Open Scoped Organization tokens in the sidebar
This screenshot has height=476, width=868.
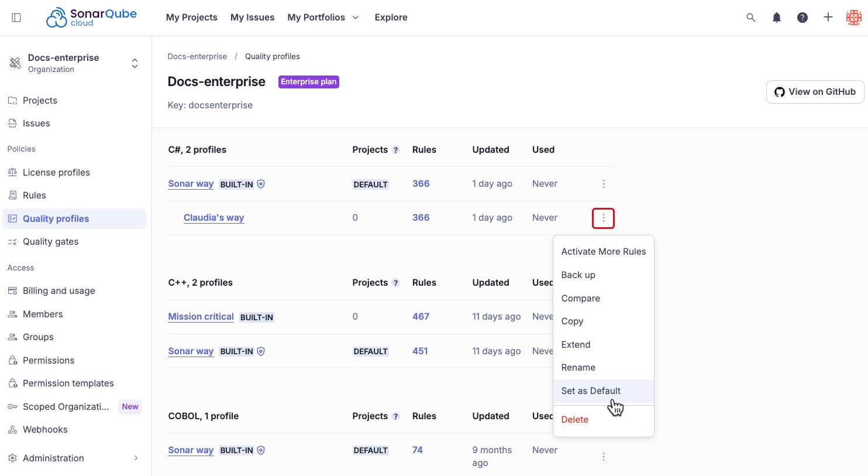[x=74, y=407]
